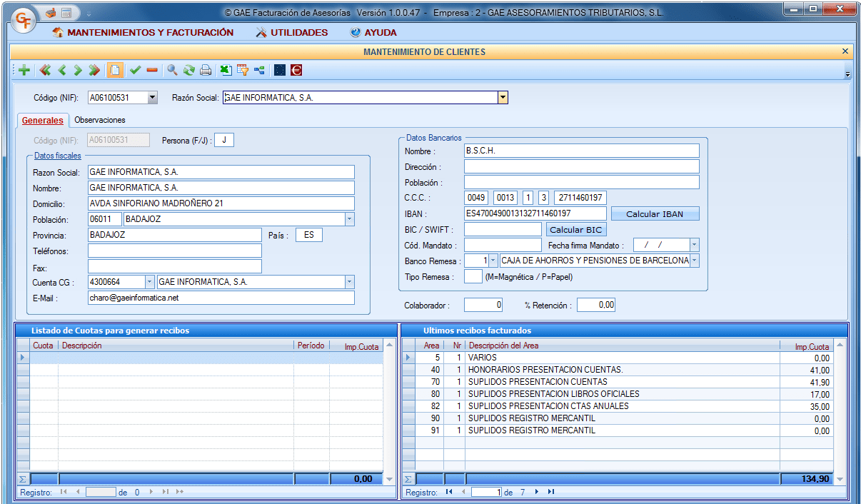The height and width of the screenshot is (504, 861).
Task: Jump to last record with double-right arrow
Action: coord(94,70)
